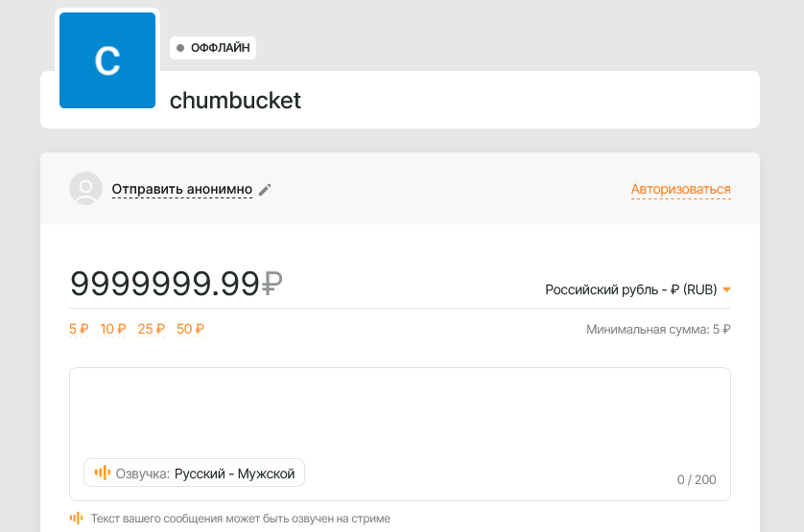This screenshot has width=804, height=532.
Task: Click the waveform icon beside the stream text notice
Action: (x=76, y=519)
